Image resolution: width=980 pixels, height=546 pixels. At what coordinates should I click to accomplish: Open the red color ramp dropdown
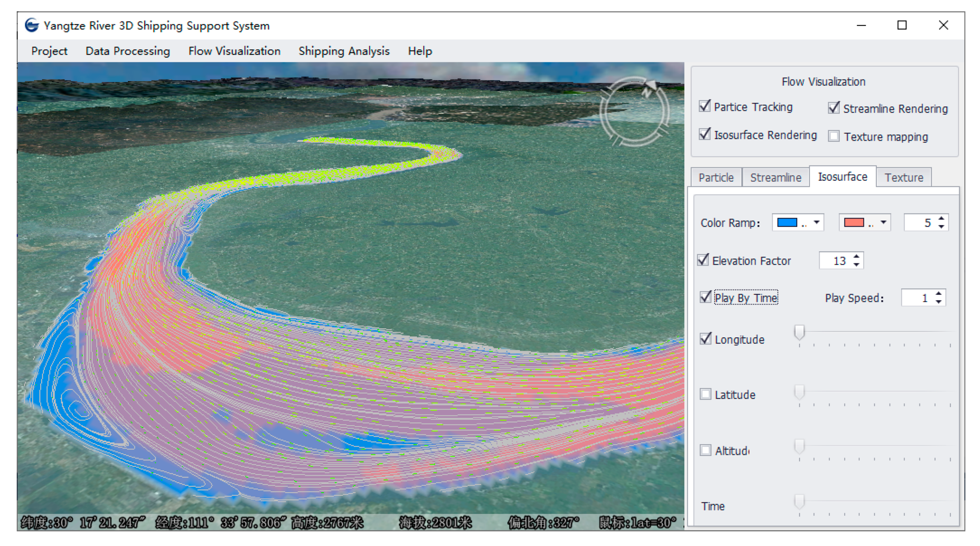pos(883,223)
